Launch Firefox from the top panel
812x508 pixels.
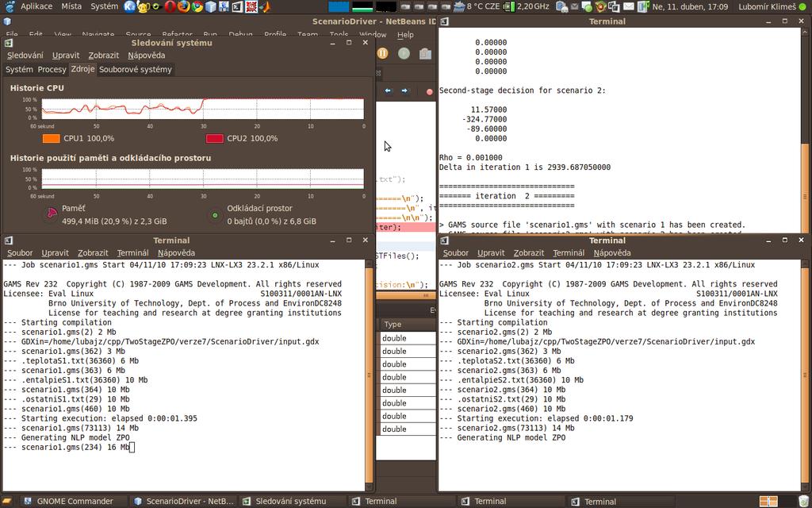(x=184, y=6)
